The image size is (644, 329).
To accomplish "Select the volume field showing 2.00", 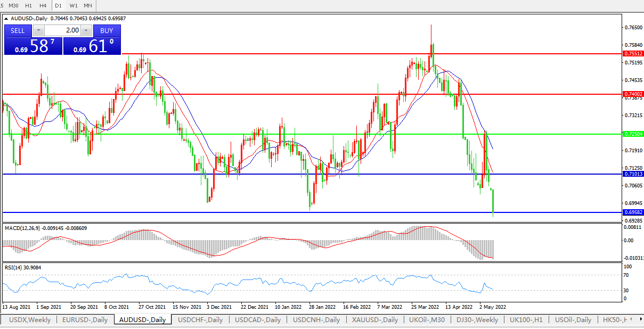I will click(63, 31).
